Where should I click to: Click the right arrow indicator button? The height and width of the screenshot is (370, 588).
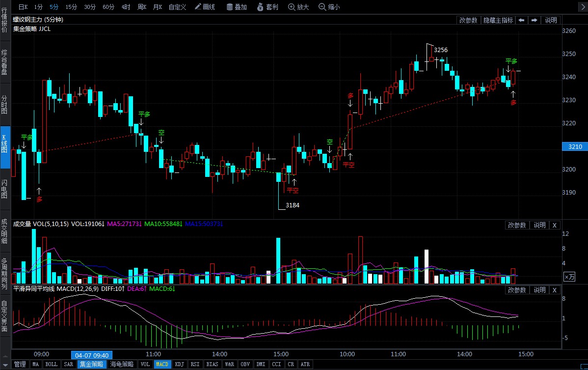tap(534, 20)
